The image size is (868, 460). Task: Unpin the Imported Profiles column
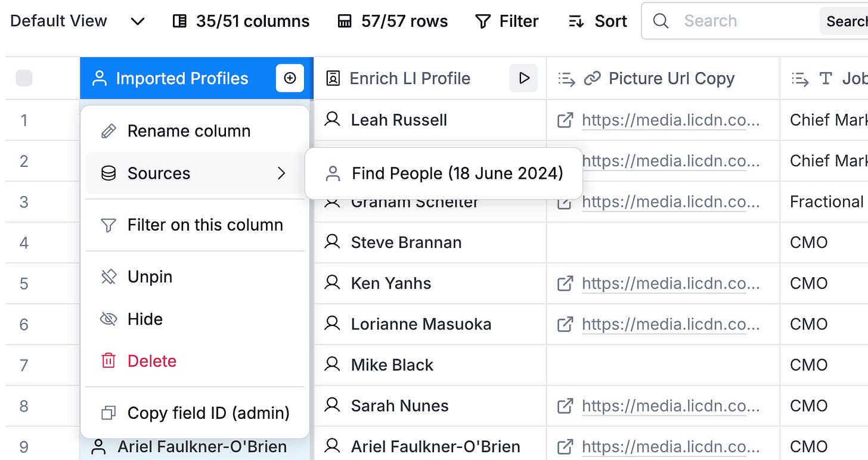click(x=150, y=276)
